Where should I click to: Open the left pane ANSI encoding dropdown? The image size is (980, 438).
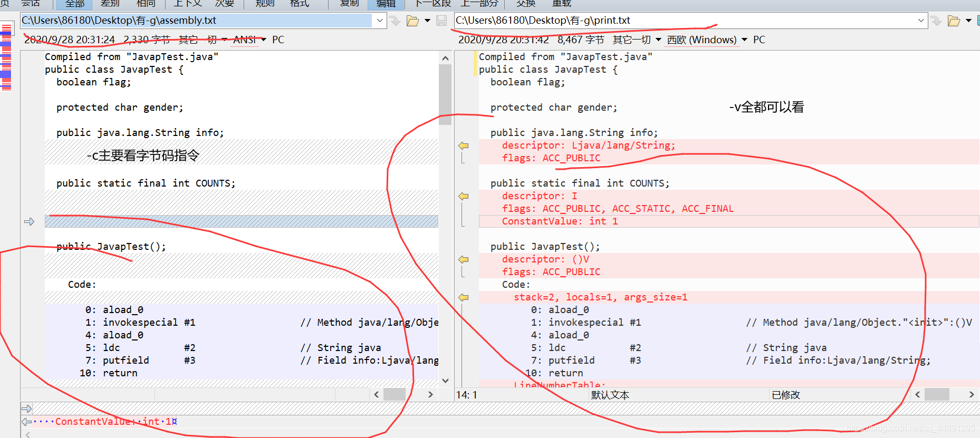click(249, 40)
